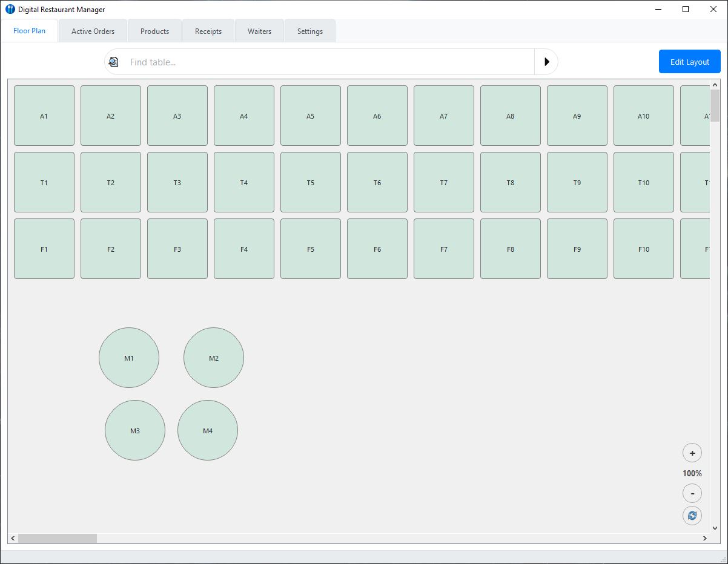Switch to the Settings tab
The height and width of the screenshot is (564, 728).
tap(309, 31)
